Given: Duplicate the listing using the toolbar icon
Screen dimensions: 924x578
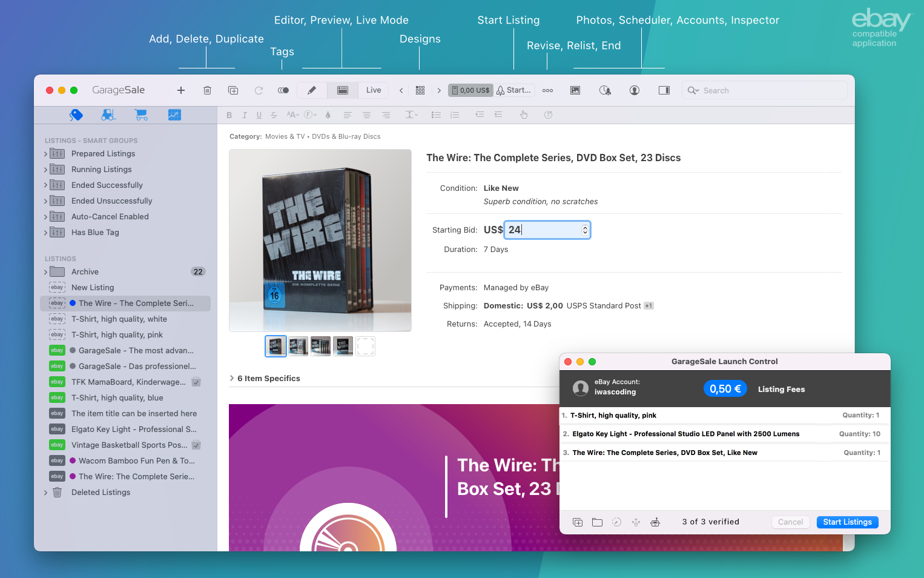Looking at the screenshot, I should (233, 90).
